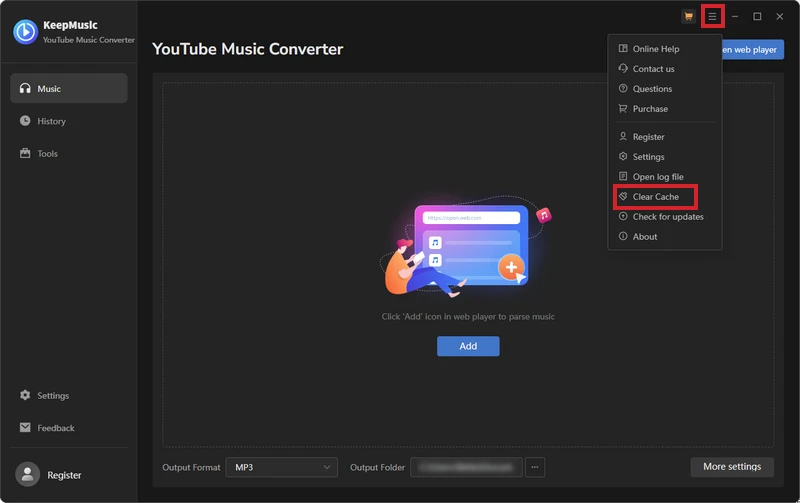Screen dimensions: 800x503
Task: Open the hamburger menu icon
Action: click(x=712, y=16)
